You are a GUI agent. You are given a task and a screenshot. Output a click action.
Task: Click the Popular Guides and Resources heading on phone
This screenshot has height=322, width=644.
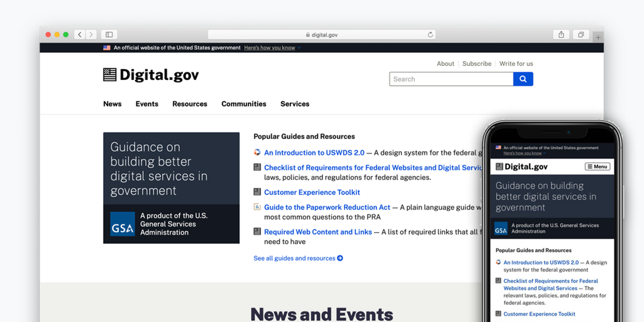(533, 250)
